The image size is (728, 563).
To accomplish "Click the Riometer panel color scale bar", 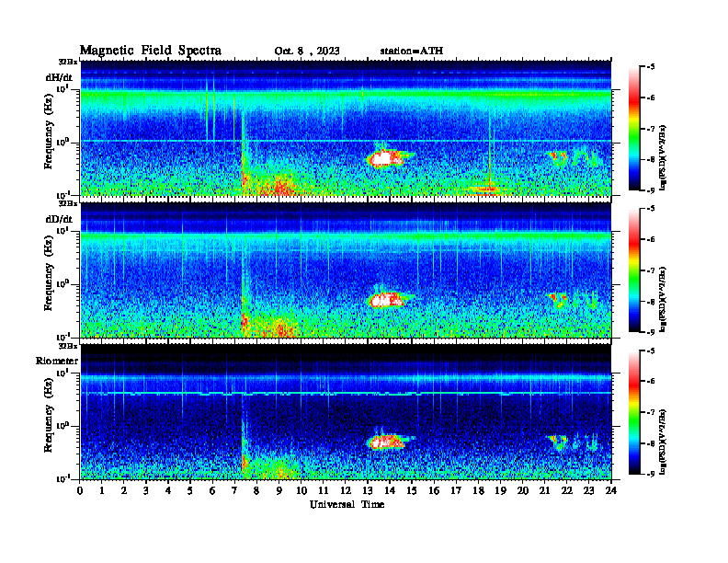I will [634, 412].
